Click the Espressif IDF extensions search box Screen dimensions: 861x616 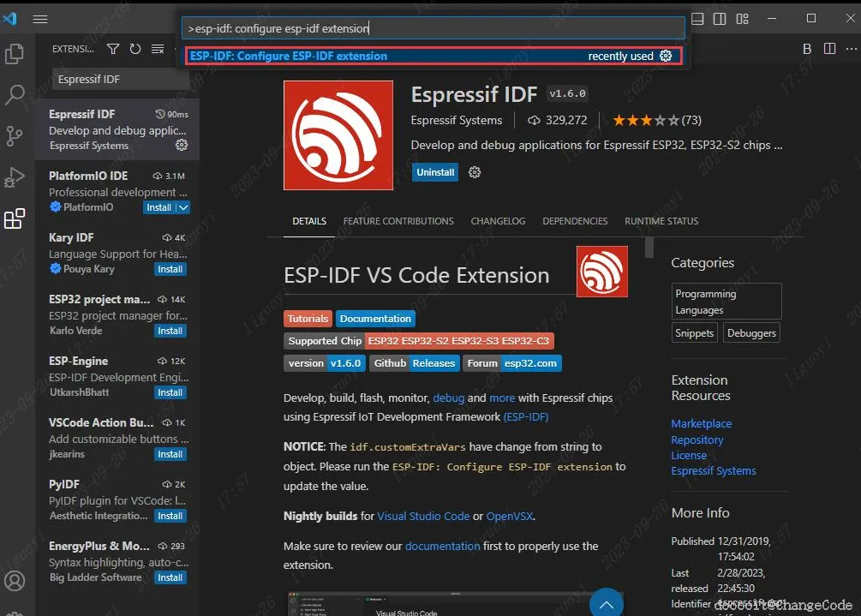click(x=121, y=79)
